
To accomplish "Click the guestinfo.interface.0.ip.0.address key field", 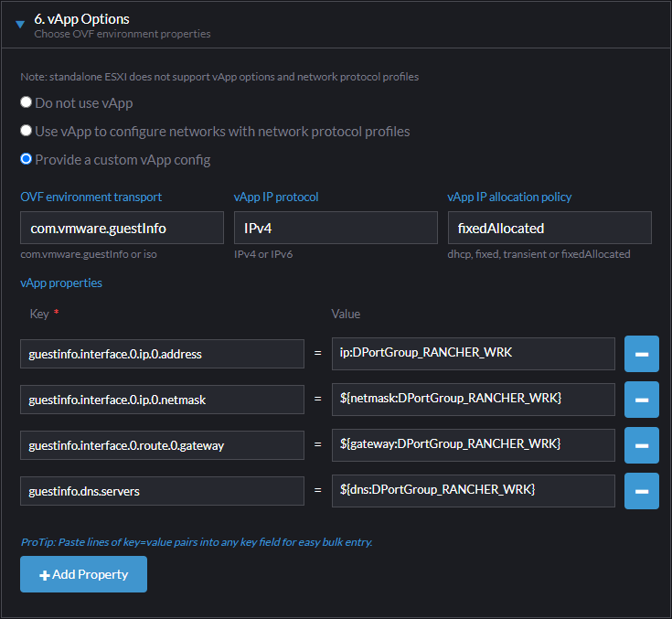I will click(x=162, y=354).
